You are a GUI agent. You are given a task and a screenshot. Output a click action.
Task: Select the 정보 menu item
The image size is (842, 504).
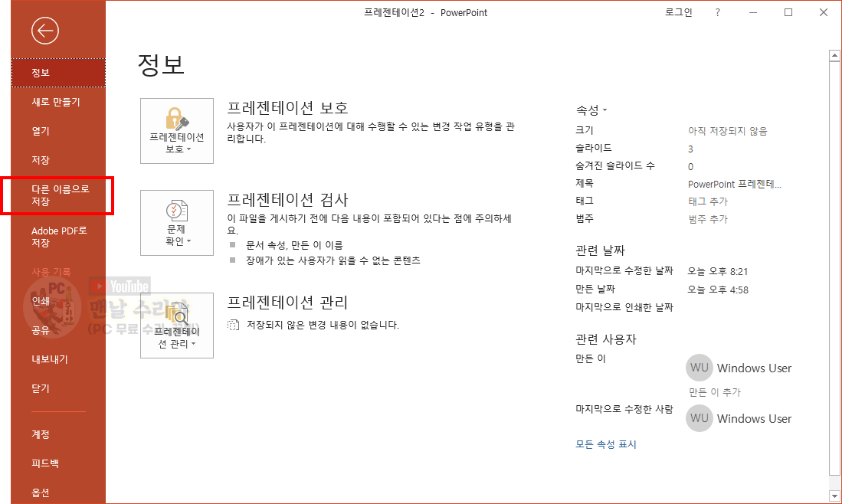58,73
